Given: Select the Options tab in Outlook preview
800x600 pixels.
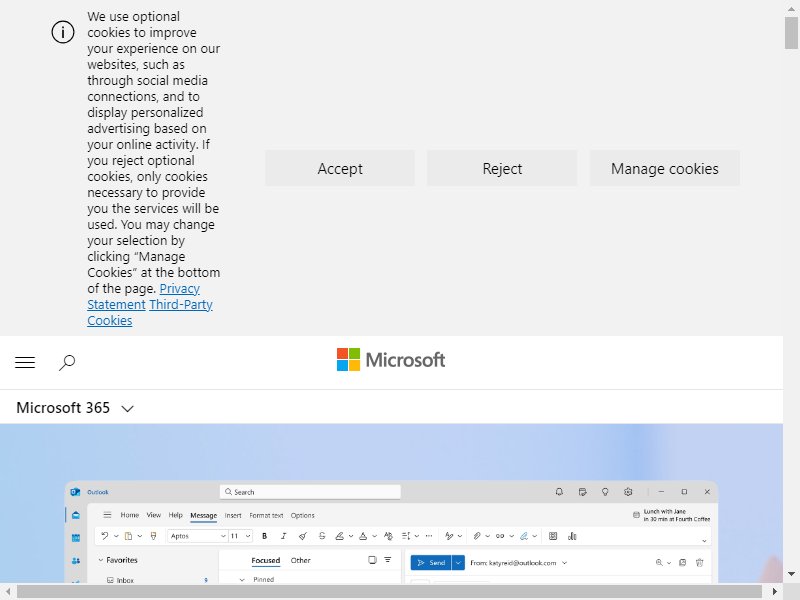Looking at the screenshot, I should (303, 515).
